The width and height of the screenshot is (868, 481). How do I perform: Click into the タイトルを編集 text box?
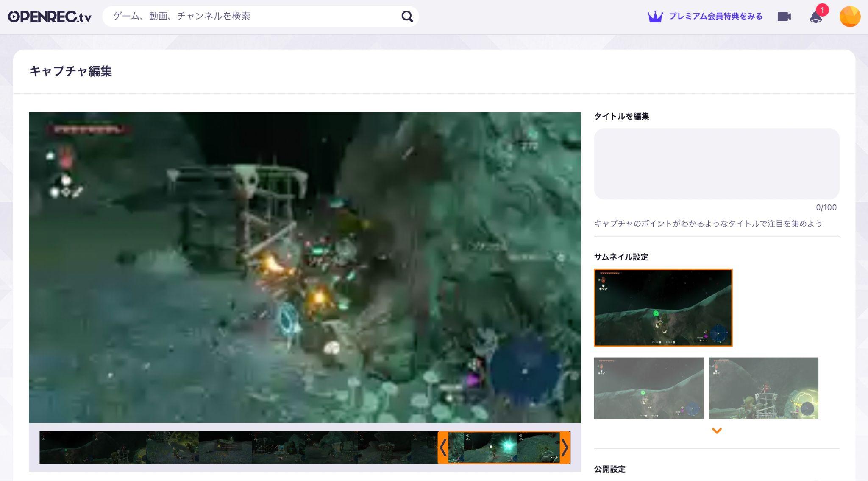[x=716, y=164]
